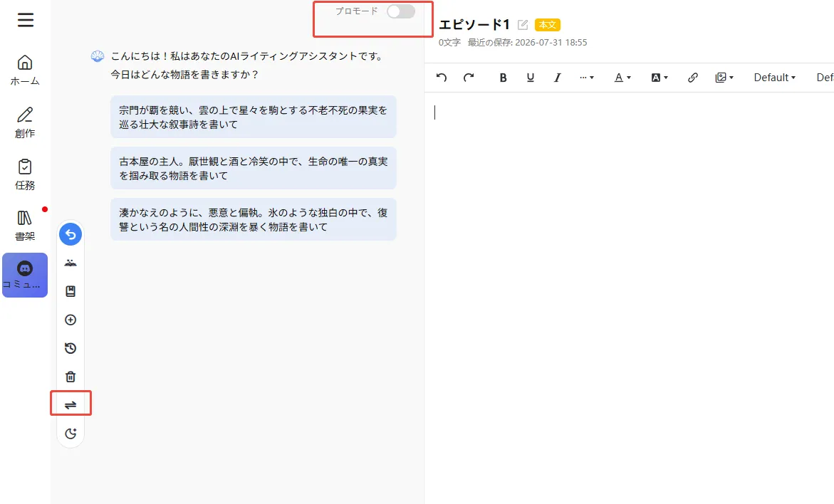Viewport: 834px width, 504px height.
Task: Click the エピソード1 title text
Action: 474,24
